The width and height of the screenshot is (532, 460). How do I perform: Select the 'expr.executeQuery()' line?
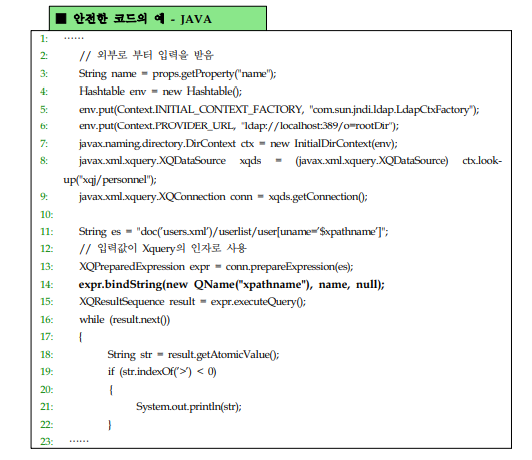[x=192, y=302]
